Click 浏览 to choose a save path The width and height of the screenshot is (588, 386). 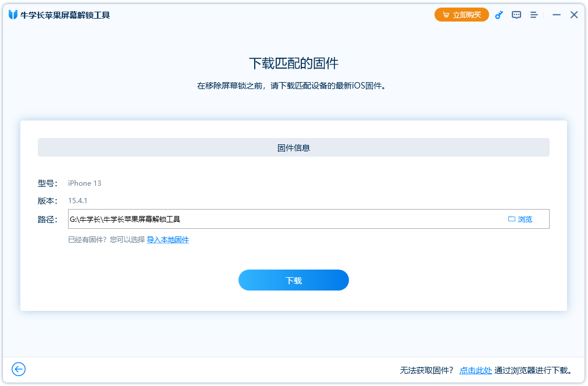pos(528,218)
